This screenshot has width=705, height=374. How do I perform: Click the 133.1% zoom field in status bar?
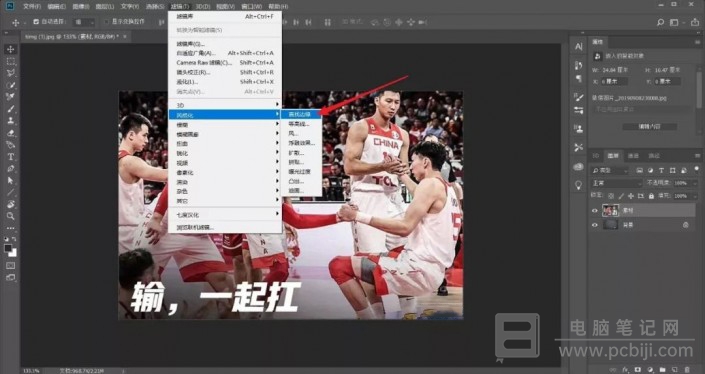[x=31, y=371]
